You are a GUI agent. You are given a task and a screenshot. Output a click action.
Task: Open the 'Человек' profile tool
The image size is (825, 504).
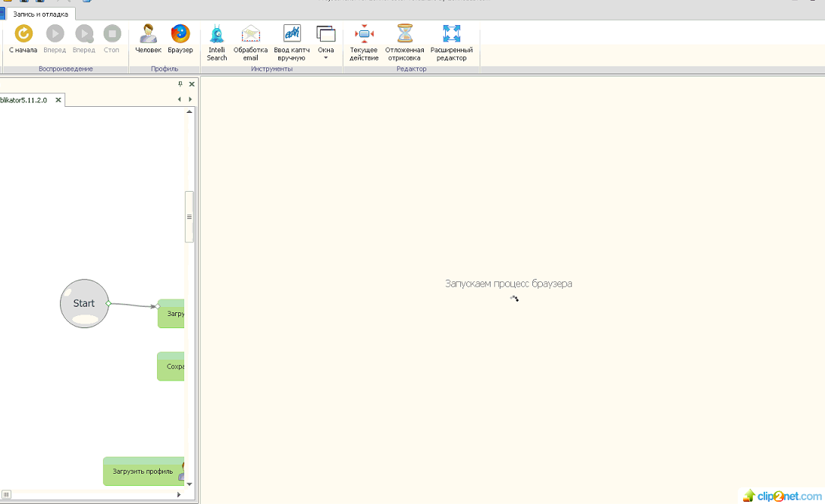click(x=148, y=34)
